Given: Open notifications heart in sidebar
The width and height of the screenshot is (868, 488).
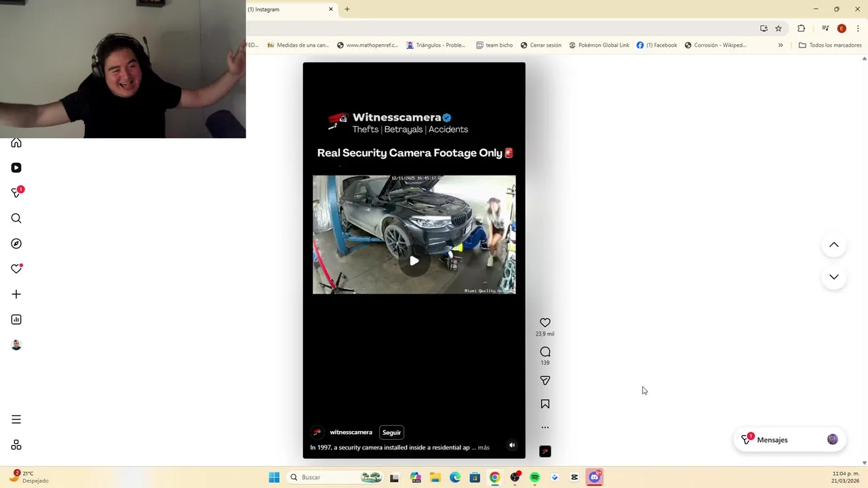Looking at the screenshot, I should click(x=16, y=269).
